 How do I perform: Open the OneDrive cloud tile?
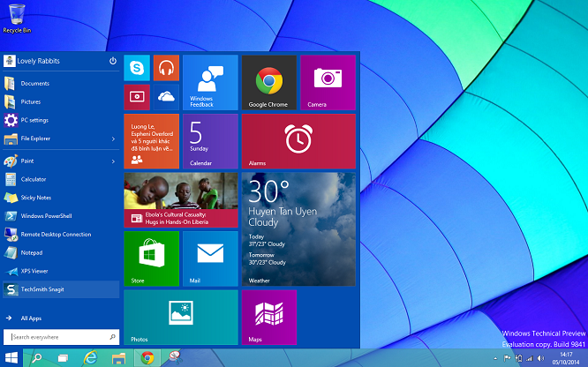coord(166,97)
